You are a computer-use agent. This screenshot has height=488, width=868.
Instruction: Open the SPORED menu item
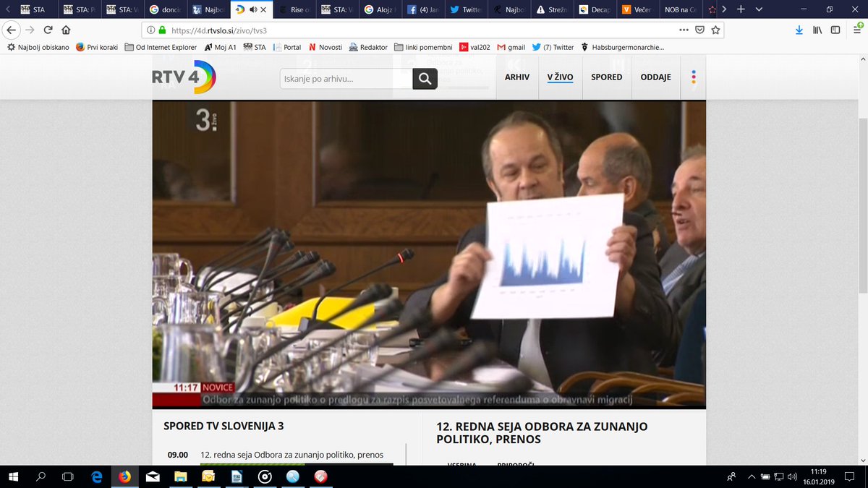(x=606, y=77)
